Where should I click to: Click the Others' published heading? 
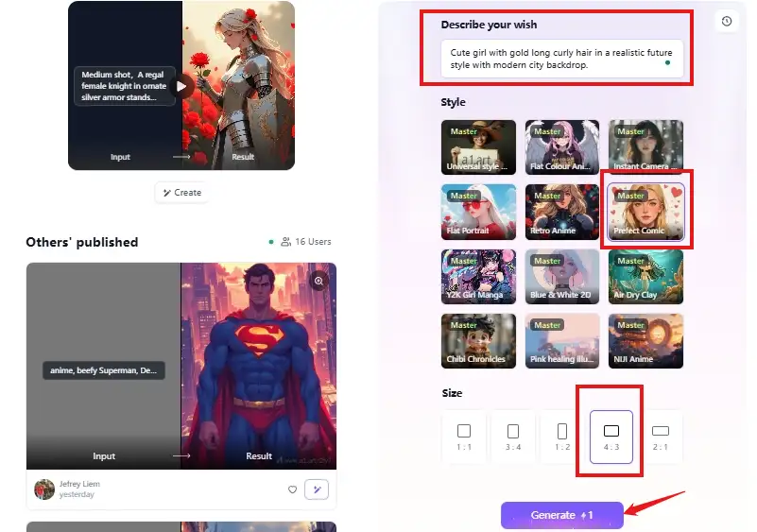pyautogui.click(x=82, y=242)
